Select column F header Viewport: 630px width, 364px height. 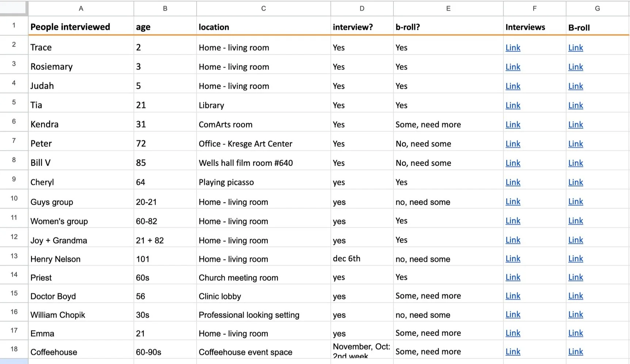[x=534, y=8]
